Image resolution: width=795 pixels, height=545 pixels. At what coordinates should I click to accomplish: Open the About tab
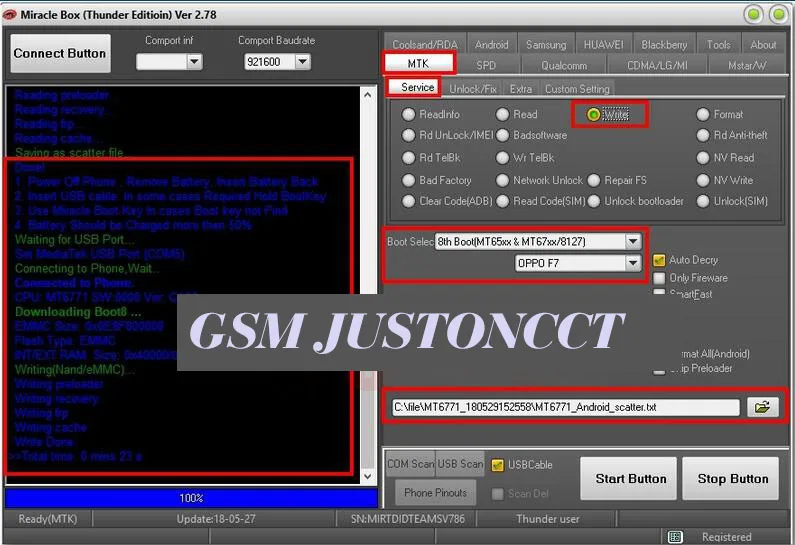tap(763, 45)
